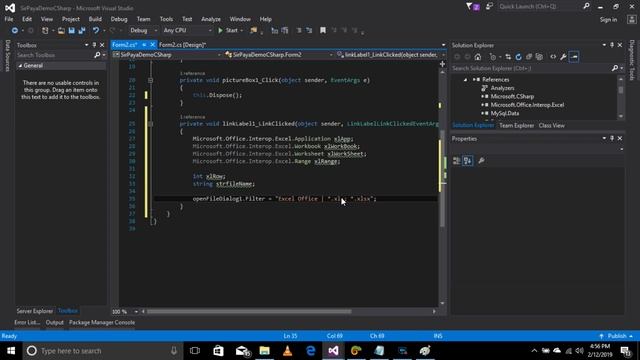Image resolution: width=640 pixels, height=360 pixels.
Task: Pin the Properties panel with its auto-hide pin
Action: click(612, 138)
